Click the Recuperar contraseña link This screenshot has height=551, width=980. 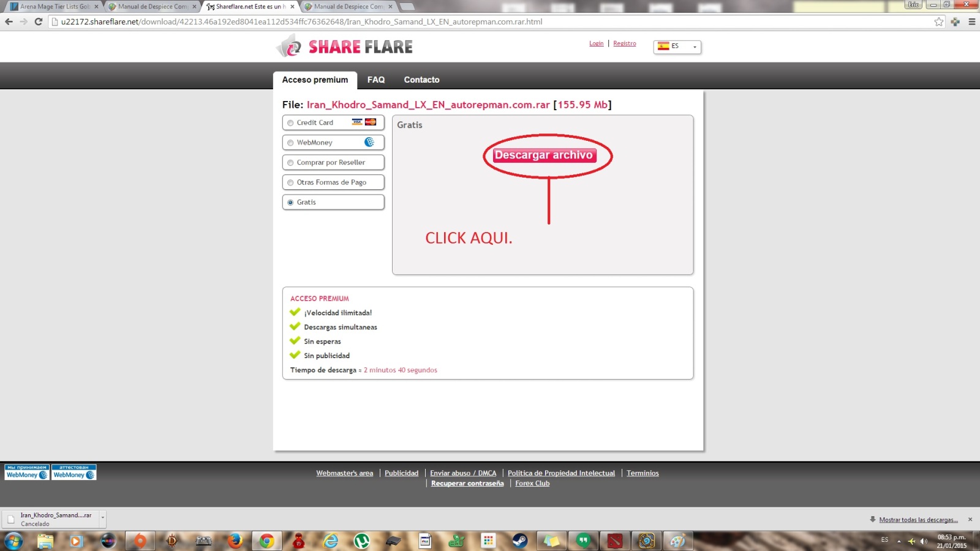click(x=467, y=484)
